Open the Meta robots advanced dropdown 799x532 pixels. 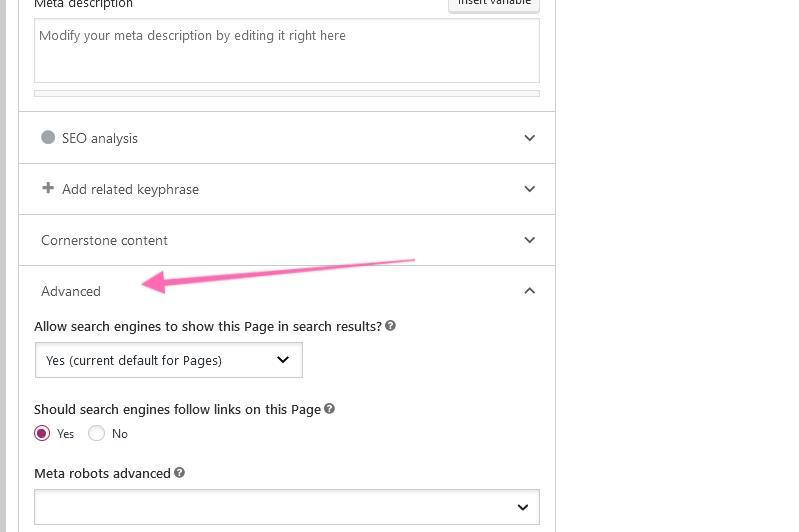click(x=286, y=507)
